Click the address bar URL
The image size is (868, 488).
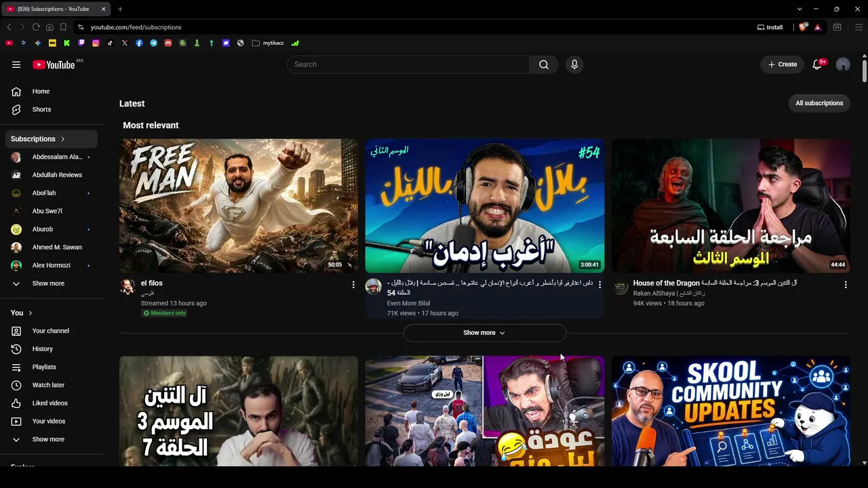click(x=136, y=27)
